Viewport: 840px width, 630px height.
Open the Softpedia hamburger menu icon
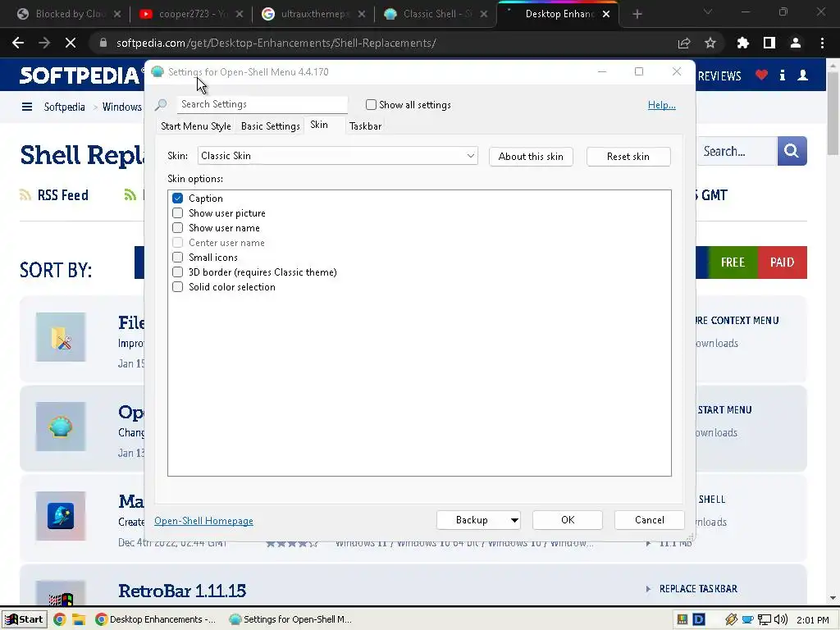(x=27, y=107)
